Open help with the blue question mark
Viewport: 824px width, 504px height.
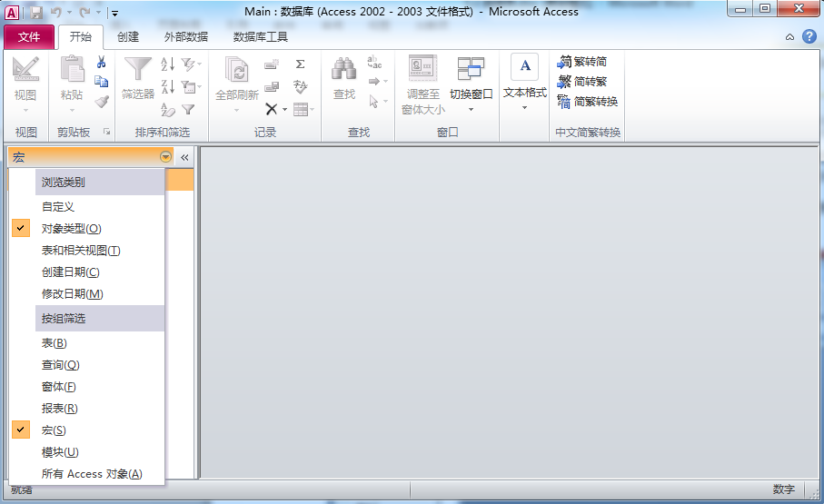[809, 36]
